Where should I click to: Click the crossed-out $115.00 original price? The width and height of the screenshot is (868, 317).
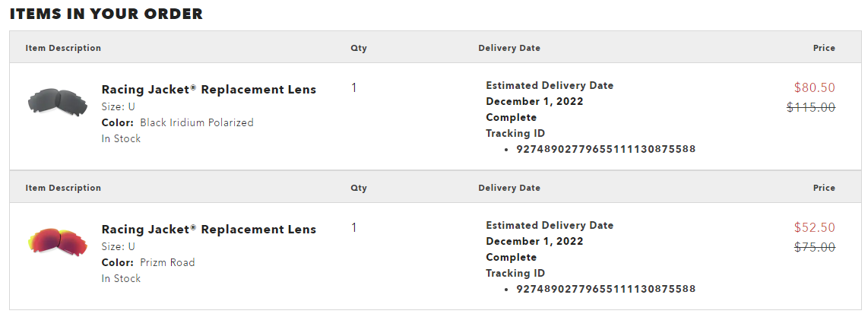(x=811, y=107)
